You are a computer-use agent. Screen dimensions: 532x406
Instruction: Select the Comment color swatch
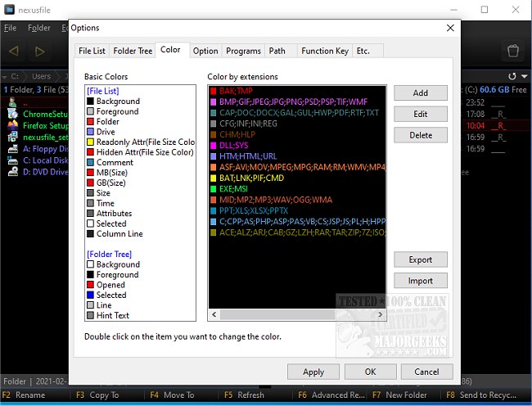(90, 162)
